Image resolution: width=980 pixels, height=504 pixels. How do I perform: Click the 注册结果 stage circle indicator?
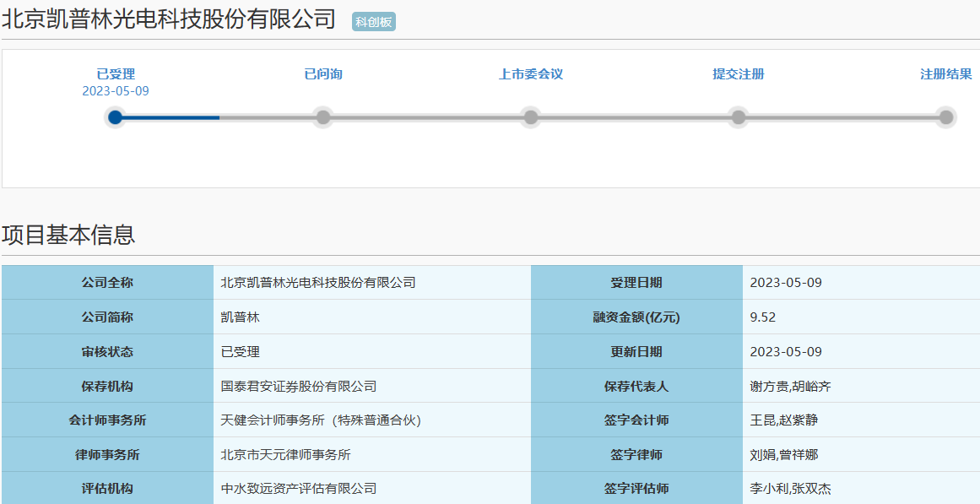click(x=945, y=117)
